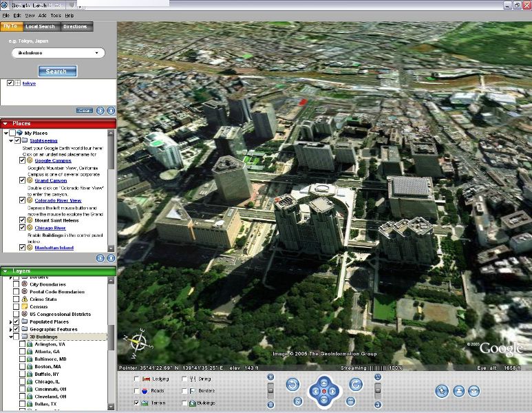Image resolution: width=532 pixels, height=413 pixels.
Task: Reset the view to north with N button
Action: tap(297, 401)
